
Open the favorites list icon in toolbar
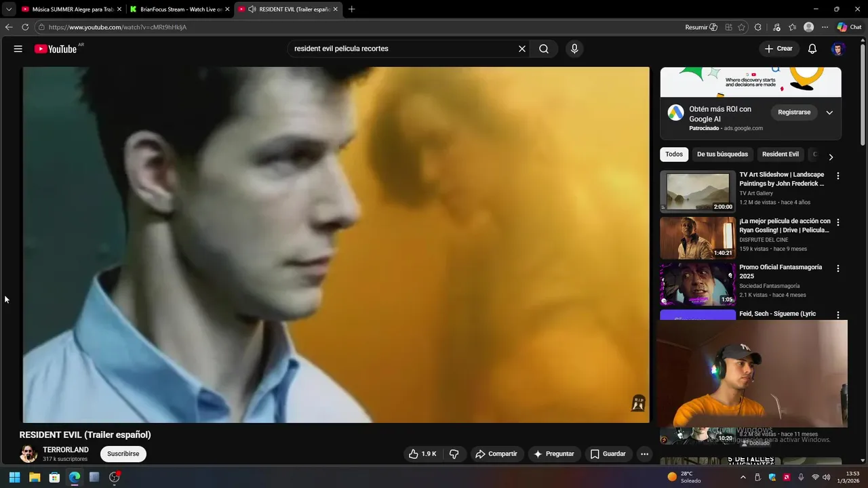[792, 27]
